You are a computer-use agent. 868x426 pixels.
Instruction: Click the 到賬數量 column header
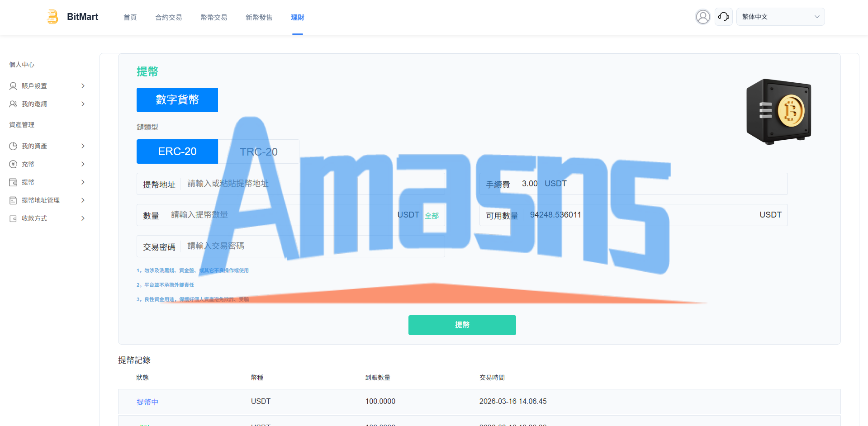378,378
